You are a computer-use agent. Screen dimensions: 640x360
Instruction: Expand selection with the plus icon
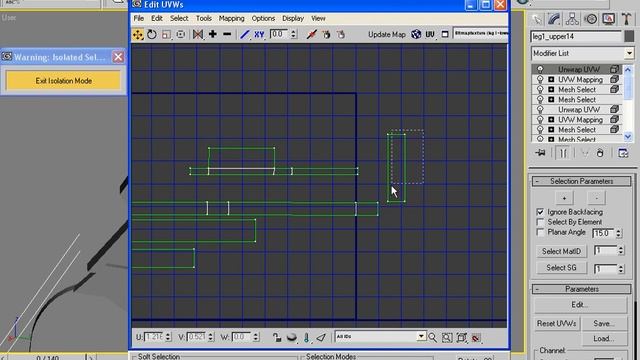pos(213,34)
